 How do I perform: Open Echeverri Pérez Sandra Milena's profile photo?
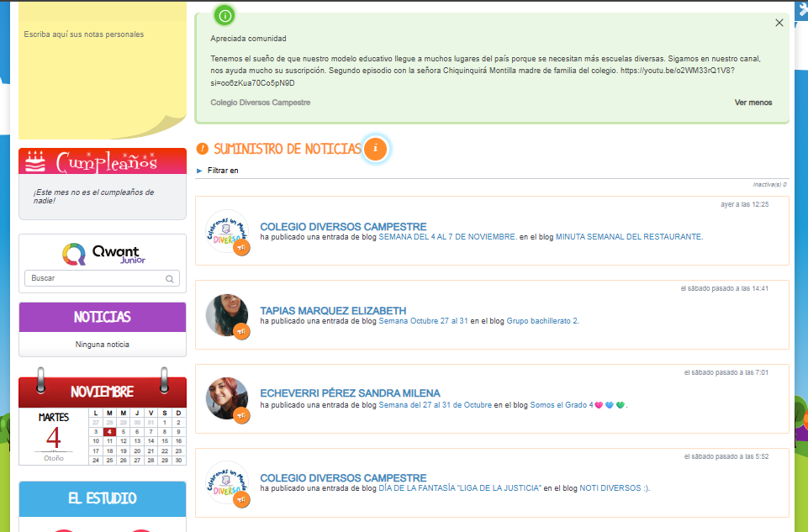click(226, 398)
